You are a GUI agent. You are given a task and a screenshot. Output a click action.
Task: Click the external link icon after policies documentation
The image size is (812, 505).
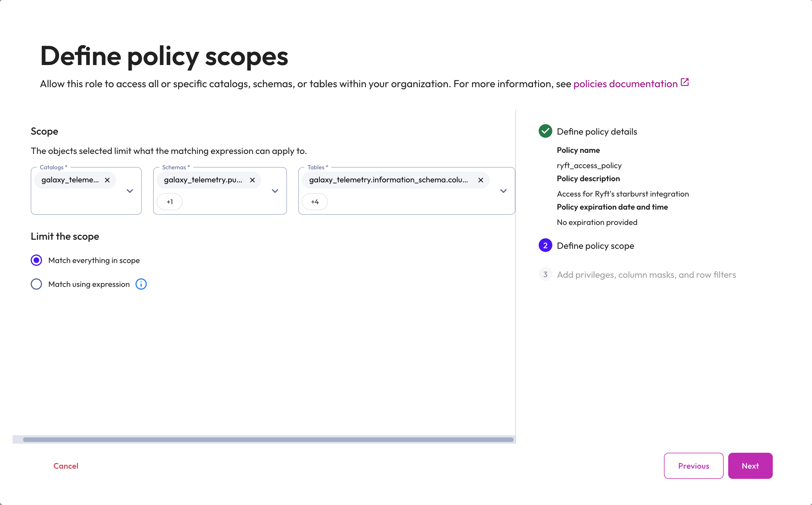click(x=685, y=82)
